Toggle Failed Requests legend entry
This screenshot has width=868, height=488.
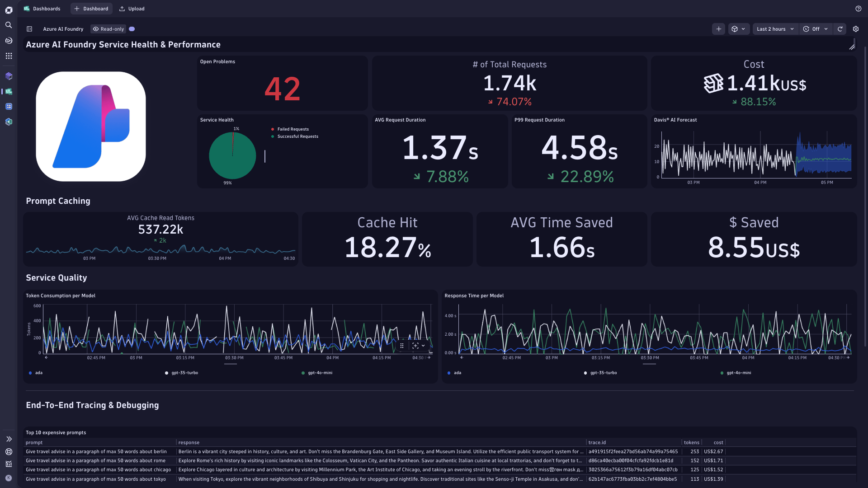click(x=290, y=129)
